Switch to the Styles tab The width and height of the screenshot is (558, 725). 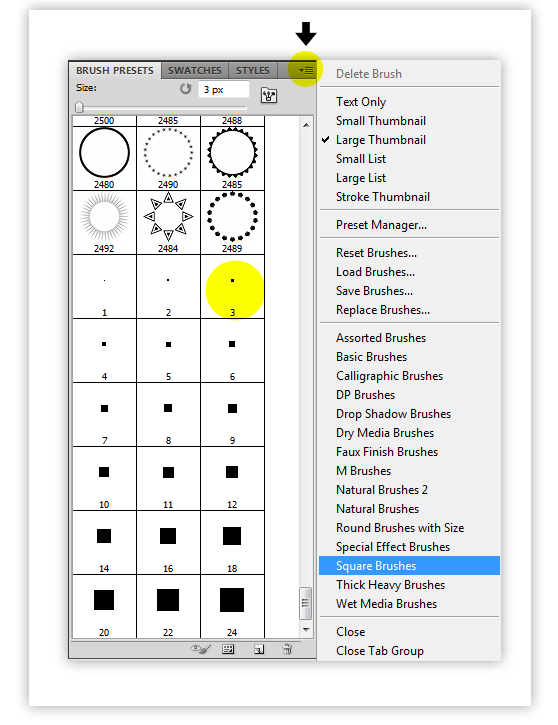point(252,70)
